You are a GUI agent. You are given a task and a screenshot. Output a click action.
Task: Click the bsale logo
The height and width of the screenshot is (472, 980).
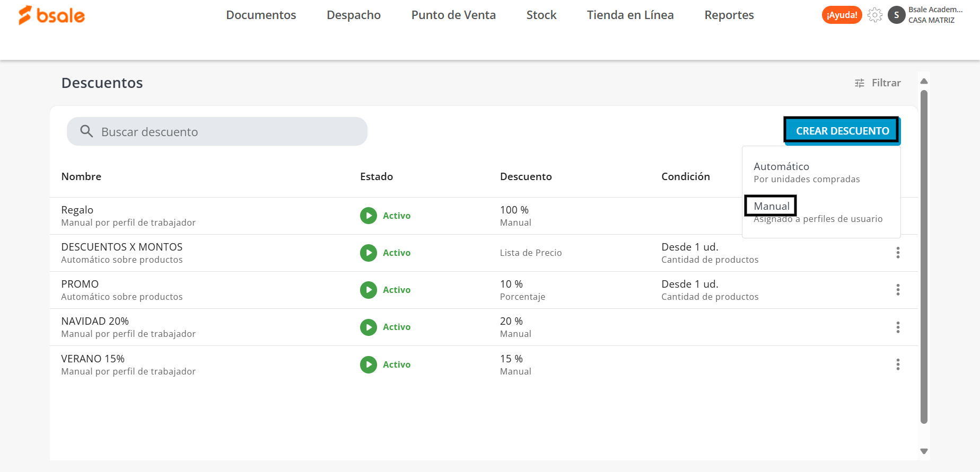tap(51, 15)
